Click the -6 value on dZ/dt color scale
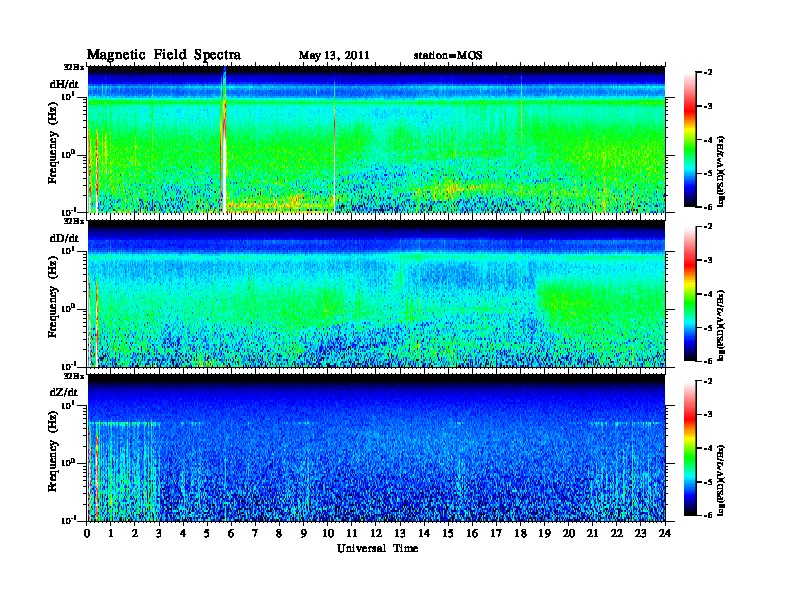This screenshot has height=612, width=792. click(709, 515)
